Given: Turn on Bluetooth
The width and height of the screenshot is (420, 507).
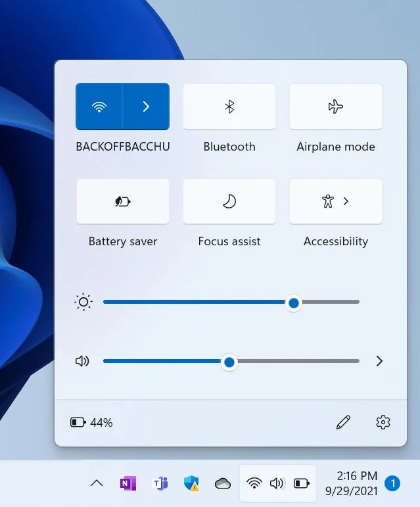Looking at the screenshot, I should [229, 107].
